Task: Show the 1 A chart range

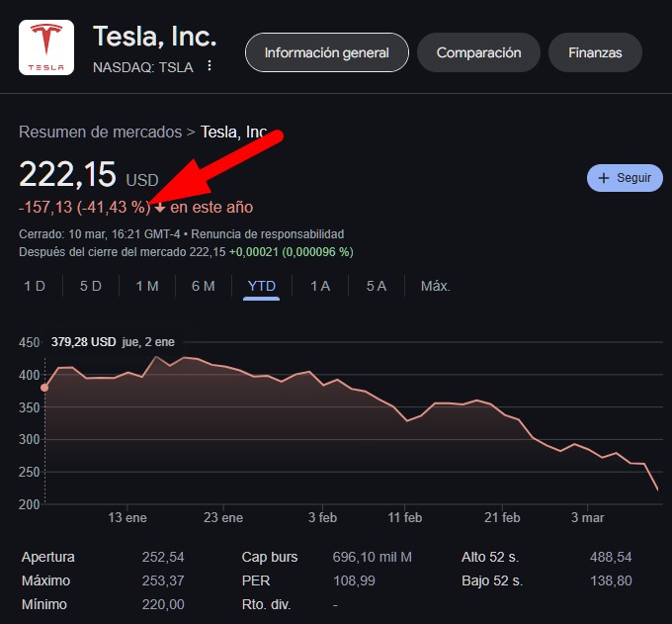Action: point(320,286)
